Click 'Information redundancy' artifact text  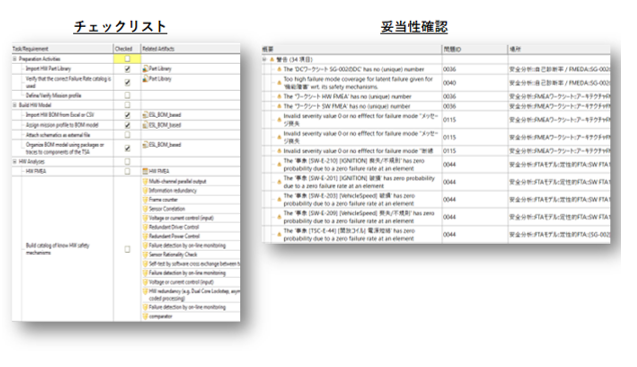tap(173, 191)
